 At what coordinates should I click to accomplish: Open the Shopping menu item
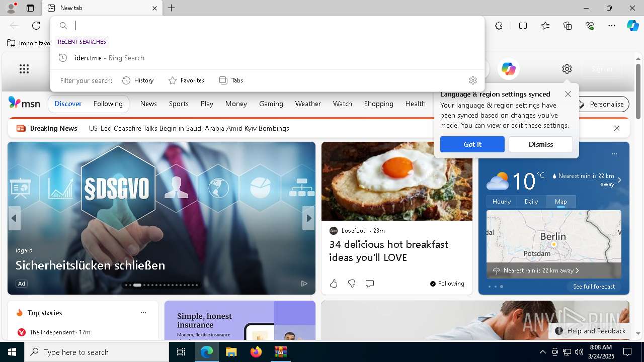pos(379,104)
